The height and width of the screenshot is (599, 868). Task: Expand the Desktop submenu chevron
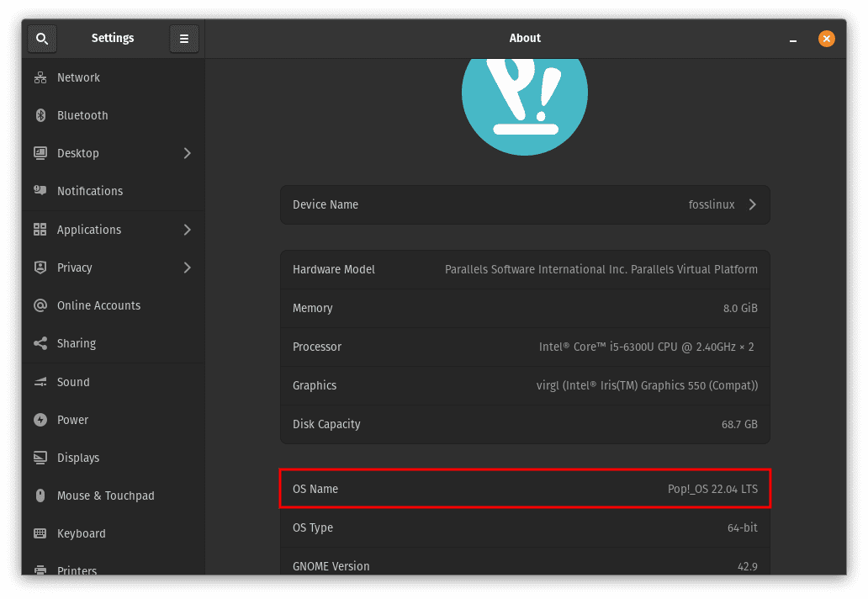(187, 153)
